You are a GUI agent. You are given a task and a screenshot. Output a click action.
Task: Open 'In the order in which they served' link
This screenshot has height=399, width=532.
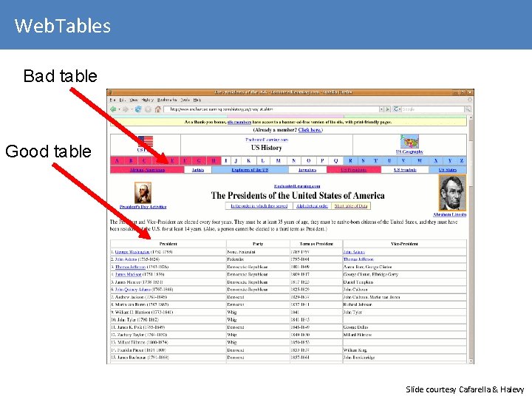click(259, 206)
